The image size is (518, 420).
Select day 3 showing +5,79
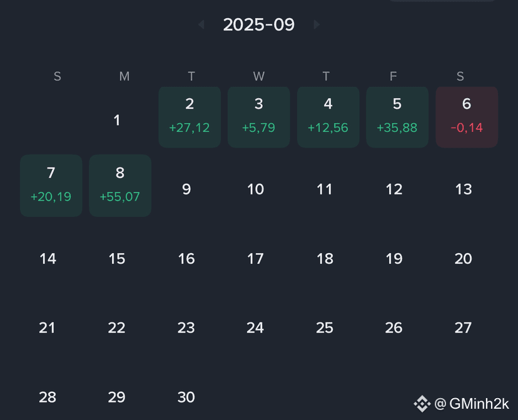(x=258, y=117)
